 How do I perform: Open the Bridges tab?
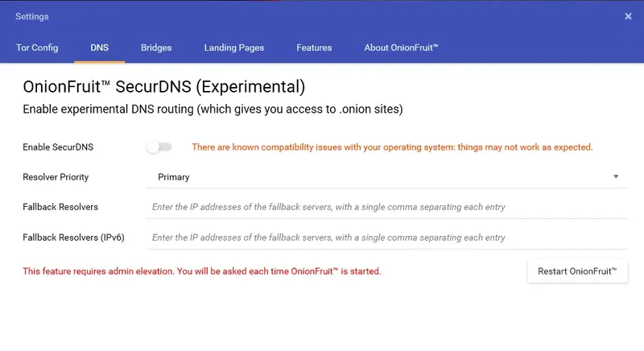pyautogui.click(x=156, y=48)
